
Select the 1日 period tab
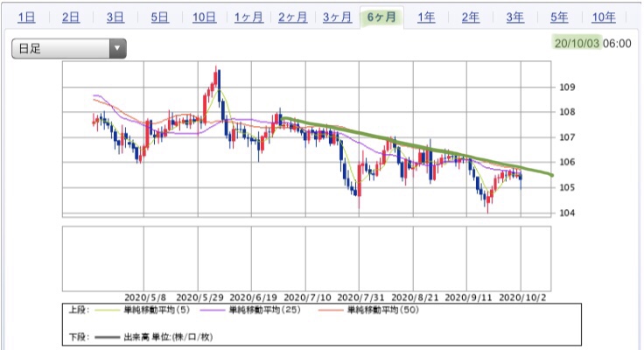pyautogui.click(x=26, y=17)
